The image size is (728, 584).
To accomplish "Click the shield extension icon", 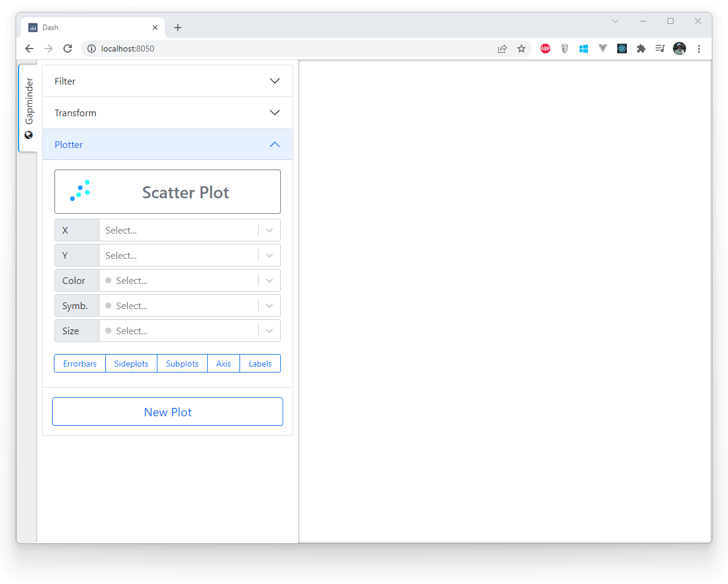I will point(565,49).
